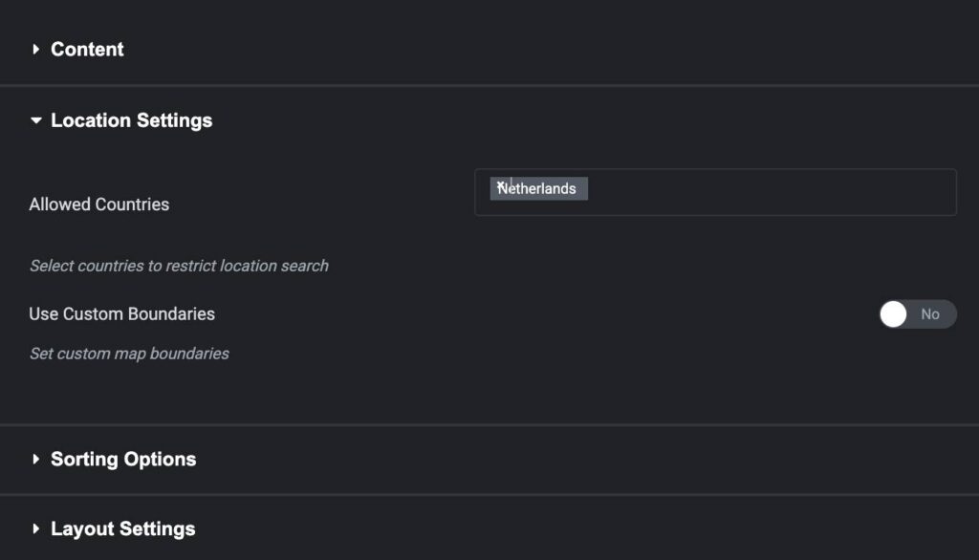979x560 pixels.
Task: Remove the Netherlands country tag
Action: [x=500, y=185]
